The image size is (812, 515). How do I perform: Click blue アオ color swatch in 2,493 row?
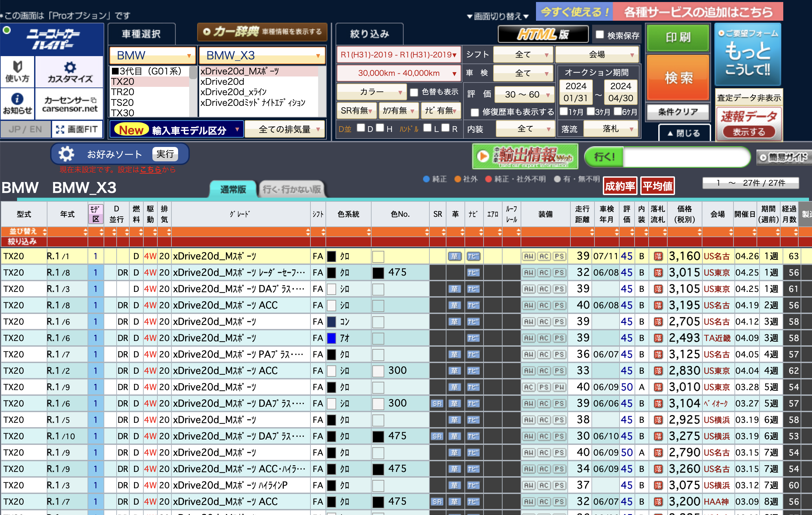tap(331, 338)
